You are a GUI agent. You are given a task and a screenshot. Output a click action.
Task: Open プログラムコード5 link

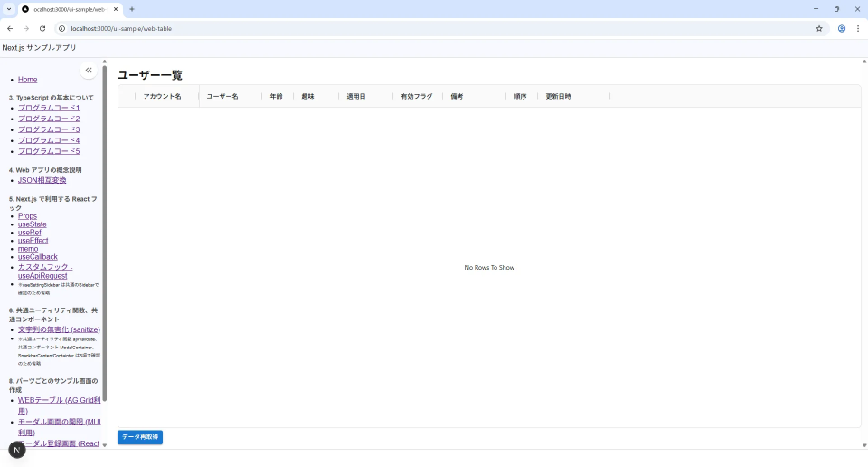pos(49,151)
